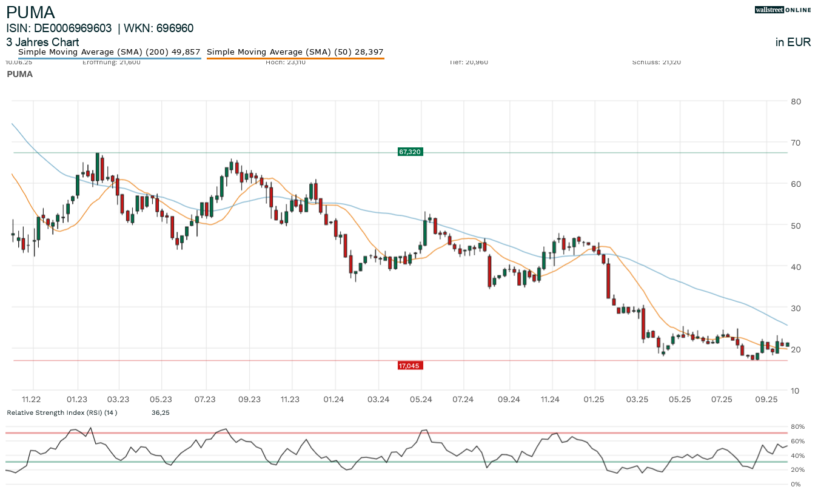Viewport: 818px width, 504px height.
Task: Click the 01.24 date on time axis
Action: [334, 399]
